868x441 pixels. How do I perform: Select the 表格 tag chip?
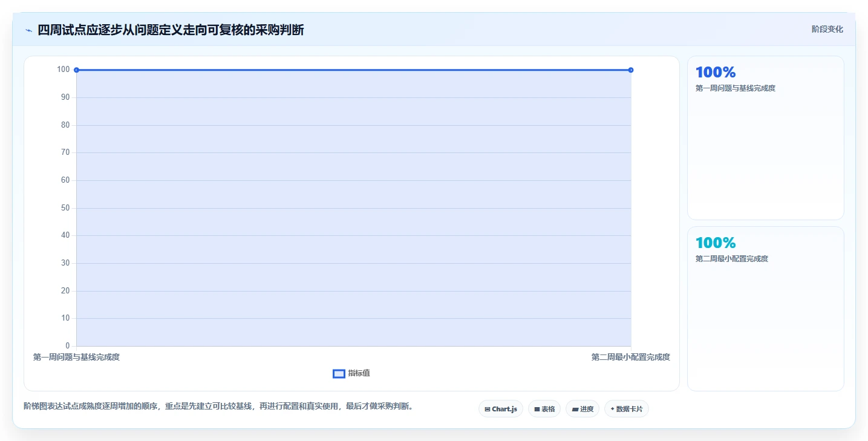544,409
